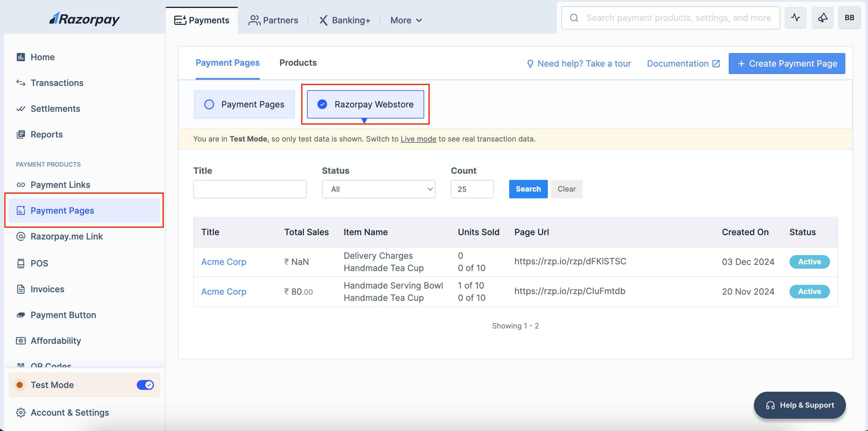Open the announcements megaphone icon
The height and width of the screenshot is (431, 868).
pyautogui.click(x=822, y=18)
